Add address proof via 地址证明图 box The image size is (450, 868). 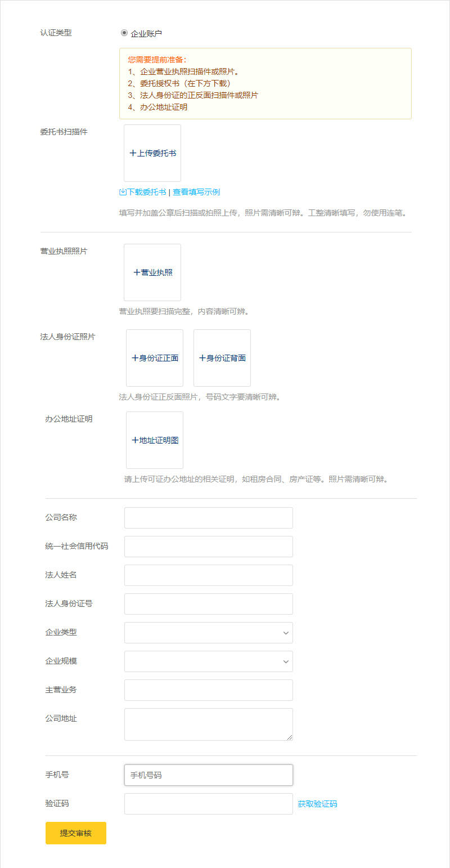pyautogui.click(x=155, y=440)
